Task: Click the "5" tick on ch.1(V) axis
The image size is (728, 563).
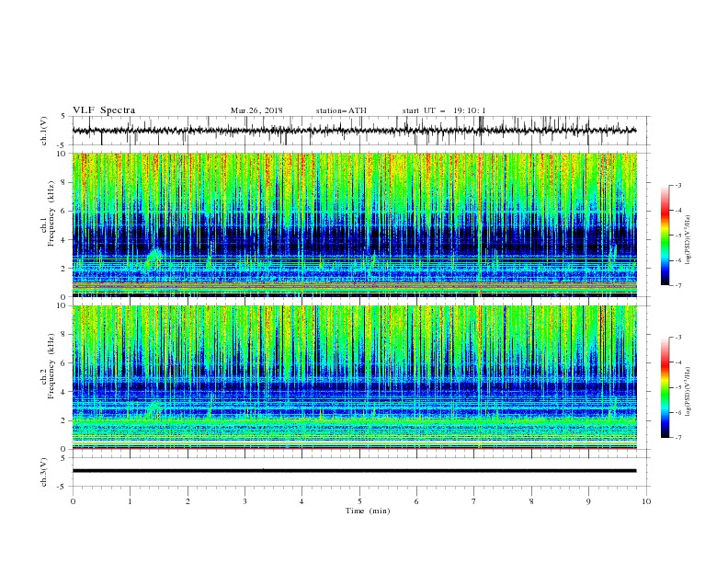Action: pos(63,117)
